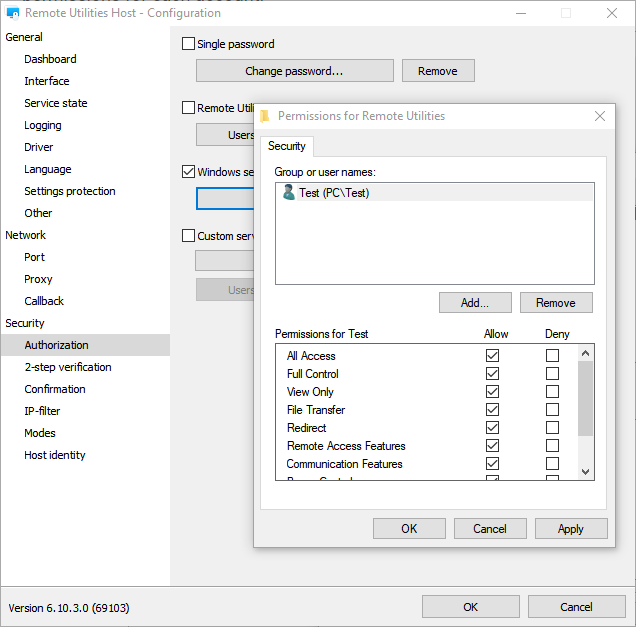Screen dimensions: 636x627
Task: Open the Interface settings page
Action: [x=47, y=81]
